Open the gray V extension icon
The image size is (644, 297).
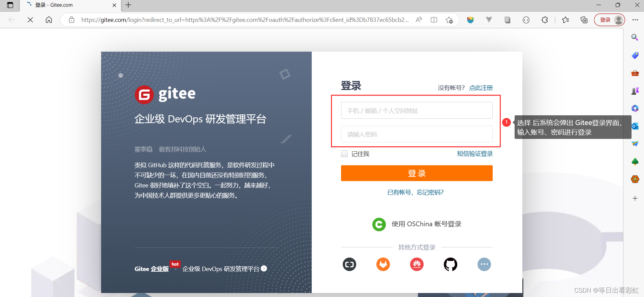[x=489, y=20]
